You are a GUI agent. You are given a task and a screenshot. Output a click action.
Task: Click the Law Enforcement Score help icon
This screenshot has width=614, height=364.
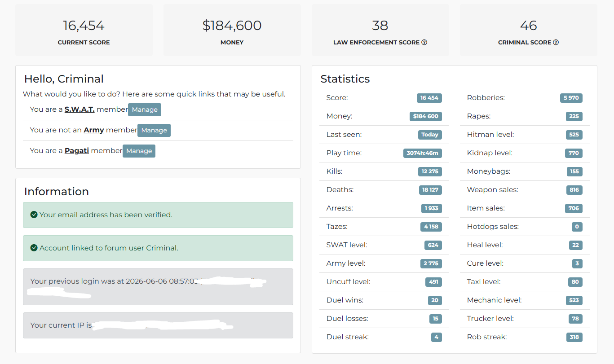point(424,42)
